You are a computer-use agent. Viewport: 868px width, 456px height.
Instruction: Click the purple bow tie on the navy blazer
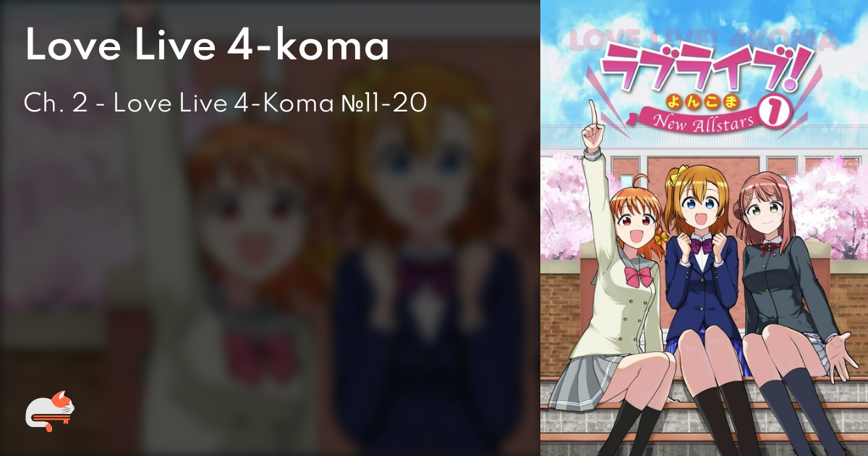pyautogui.click(x=702, y=246)
